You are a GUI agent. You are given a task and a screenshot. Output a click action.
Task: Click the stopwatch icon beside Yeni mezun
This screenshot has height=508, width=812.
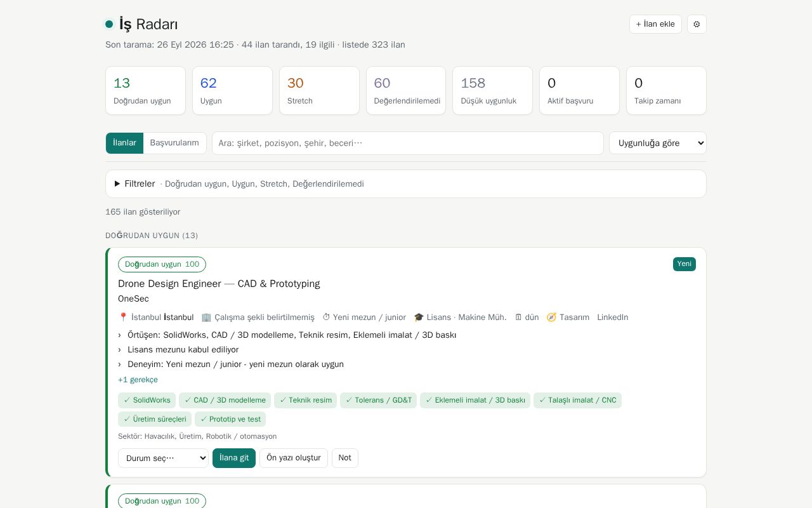(x=327, y=317)
